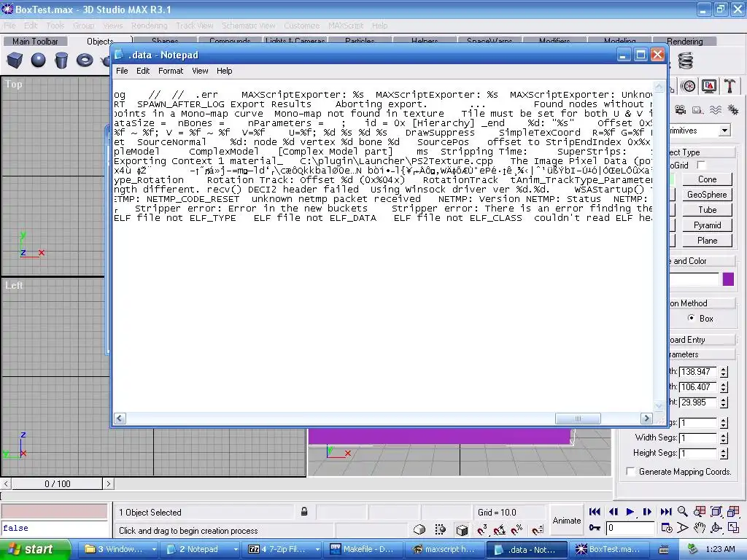This screenshot has width=747, height=560.
Task: Activate the Pan hand tool
Action: click(x=700, y=528)
